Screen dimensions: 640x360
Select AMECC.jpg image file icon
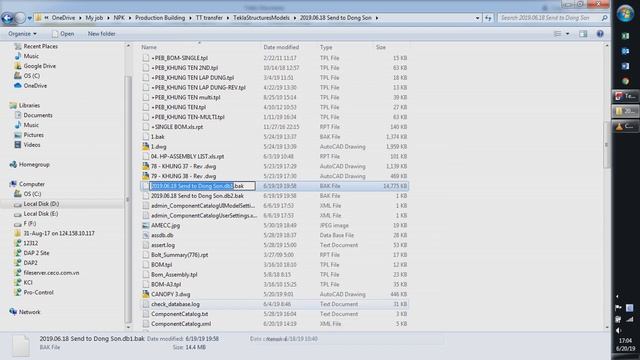(146, 225)
